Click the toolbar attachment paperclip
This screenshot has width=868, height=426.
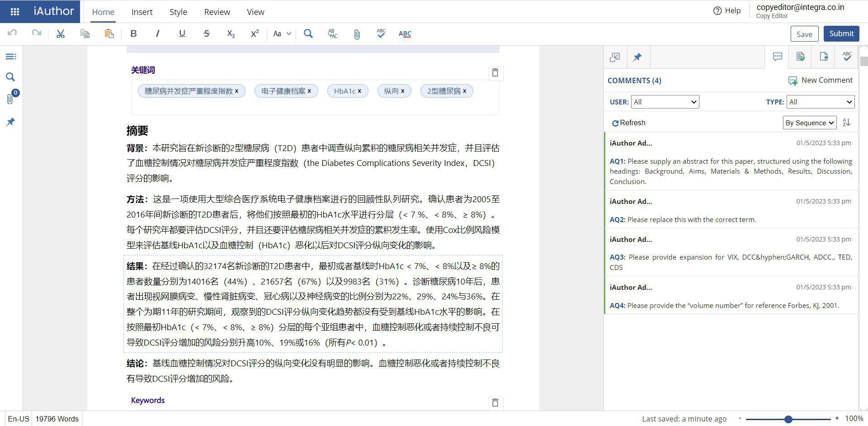357,34
